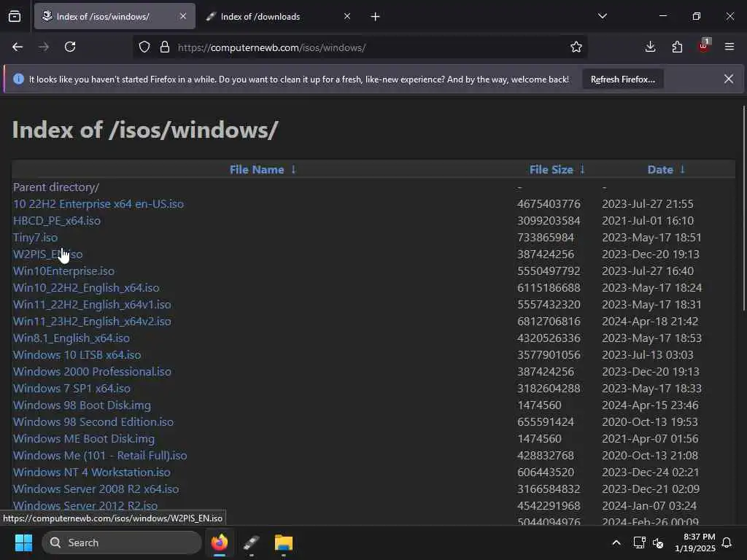Screen dimensions: 747x560
Task: Reload the current page
Action: tap(70, 47)
